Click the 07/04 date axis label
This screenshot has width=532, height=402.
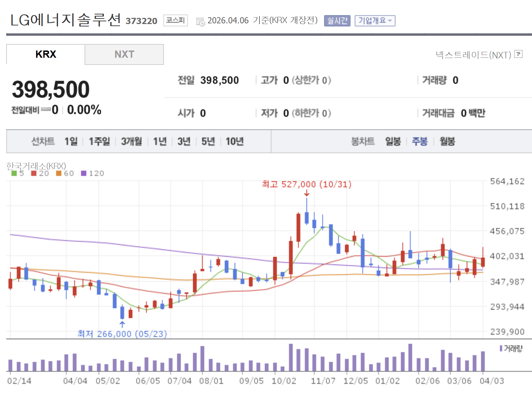180,381
